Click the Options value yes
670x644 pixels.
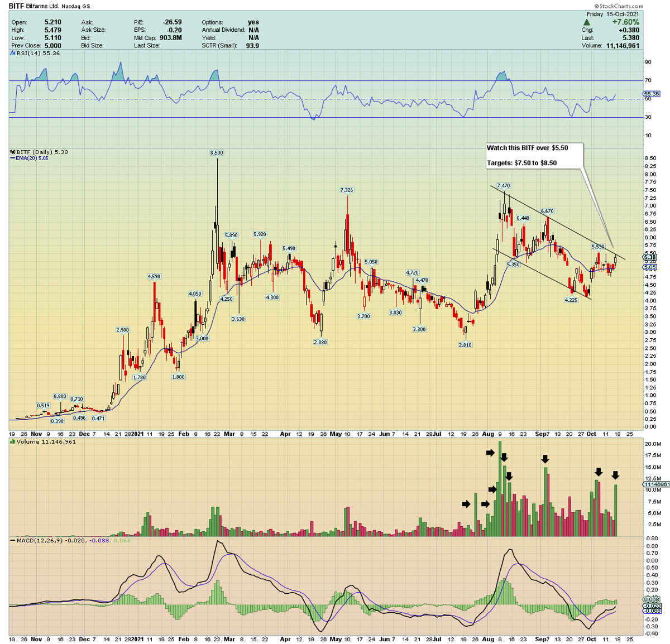tap(253, 22)
